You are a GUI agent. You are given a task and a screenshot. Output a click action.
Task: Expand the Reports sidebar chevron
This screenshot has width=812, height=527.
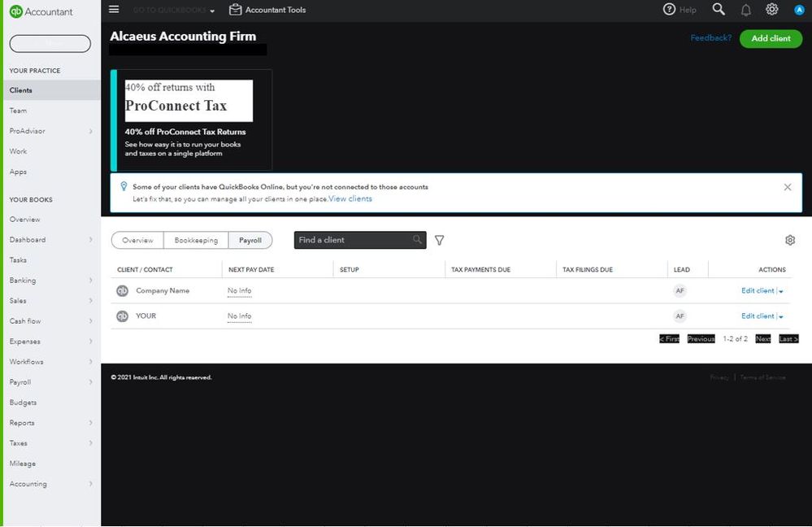click(x=90, y=423)
